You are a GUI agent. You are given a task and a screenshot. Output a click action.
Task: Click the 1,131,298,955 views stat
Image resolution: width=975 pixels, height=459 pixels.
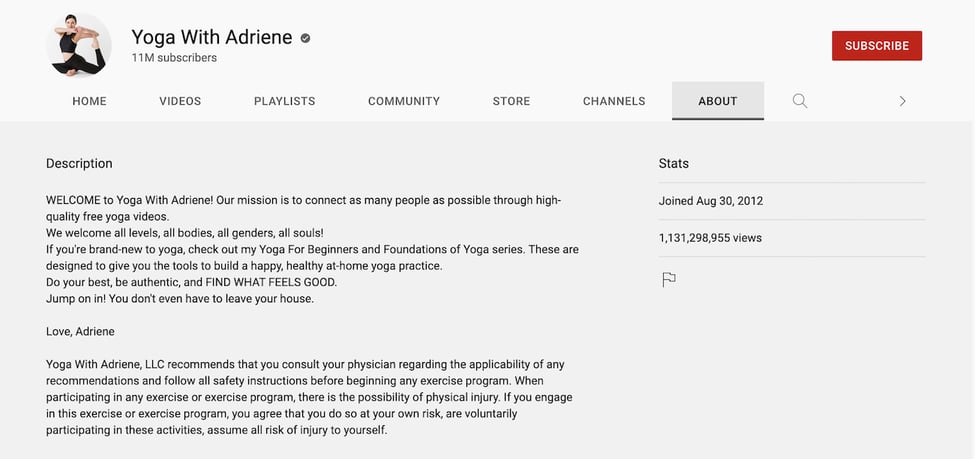(710, 238)
